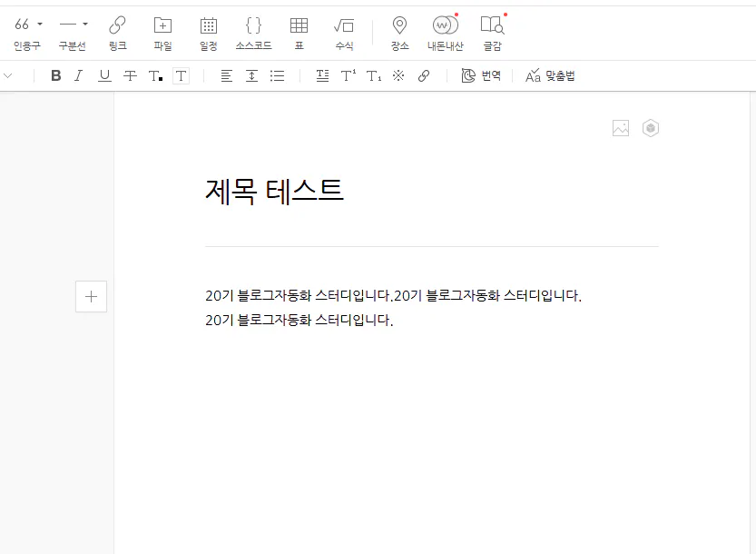Viewport: 756px width, 554px height.
Task: Open the 글감 material search
Action: coord(492,33)
